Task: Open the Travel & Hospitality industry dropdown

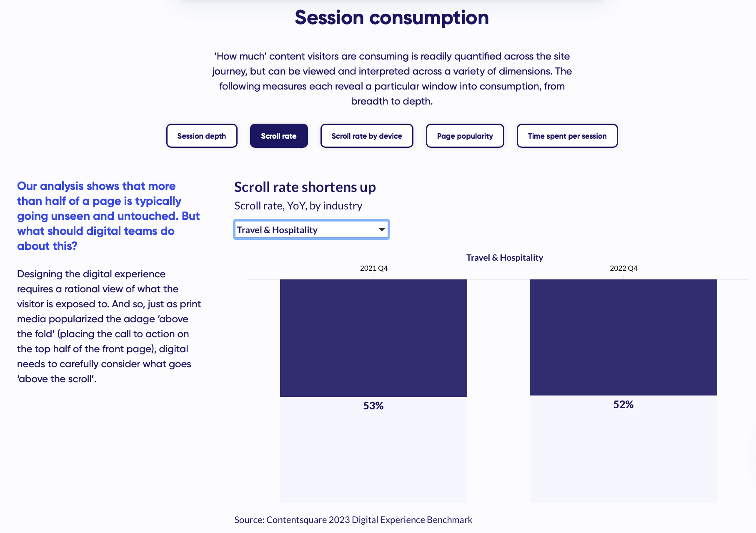Action: coord(311,230)
